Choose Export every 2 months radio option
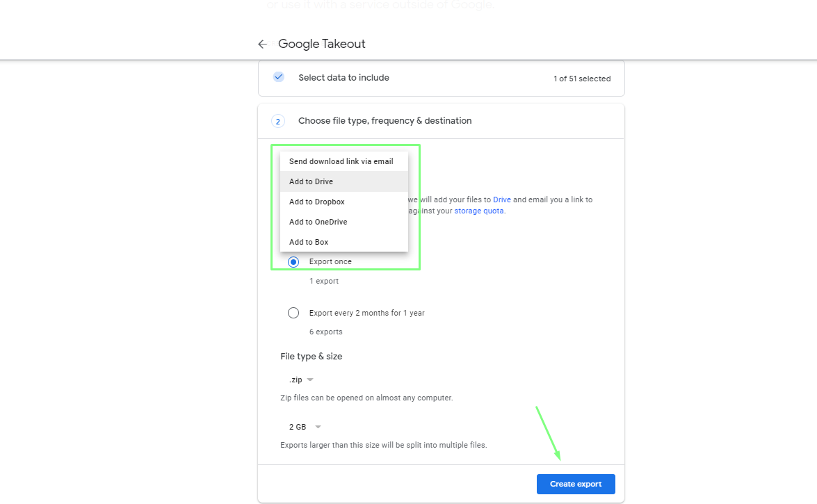Image resolution: width=817 pixels, height=504 pixels. pyautogui.click(x=293, y=313)
